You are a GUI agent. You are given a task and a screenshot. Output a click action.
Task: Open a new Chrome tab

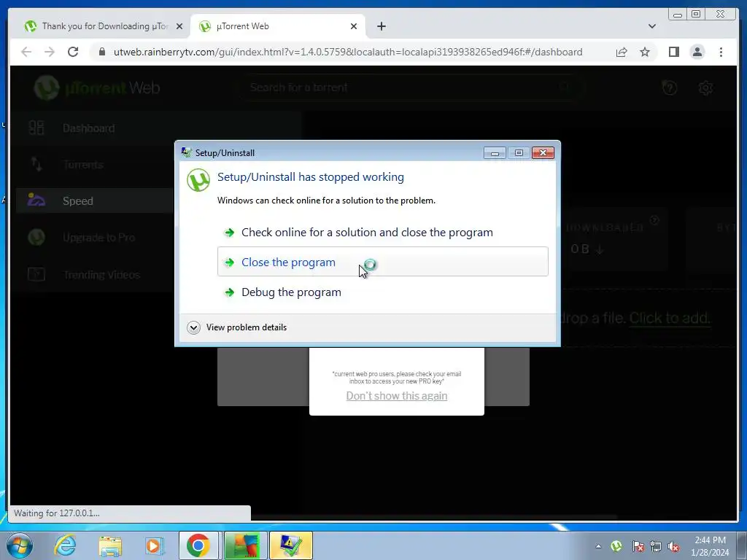(381, 26)
